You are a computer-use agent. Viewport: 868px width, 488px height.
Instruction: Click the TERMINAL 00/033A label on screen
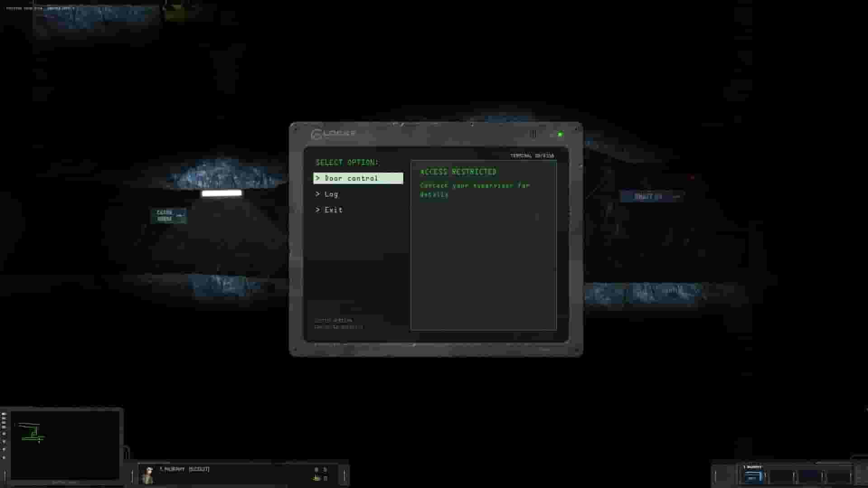point(532,155)
